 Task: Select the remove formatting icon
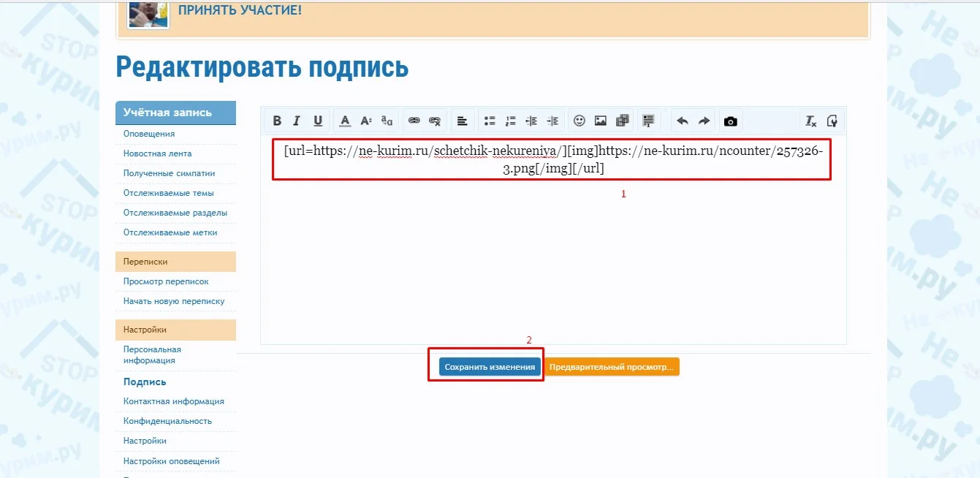pyautogui.click(x=811, y=121)
